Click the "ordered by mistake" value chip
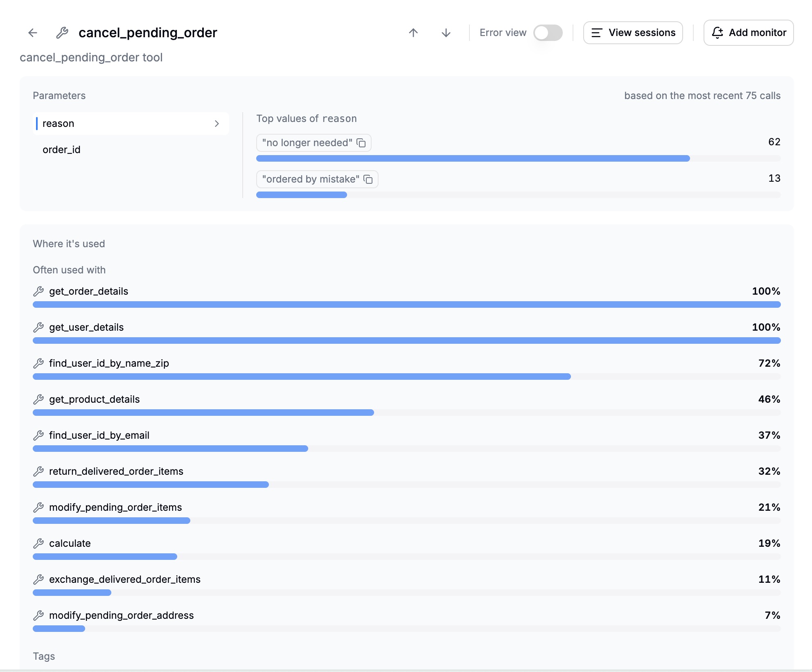The height and width of the screenshot is (672, 812). tap(317, 179)
